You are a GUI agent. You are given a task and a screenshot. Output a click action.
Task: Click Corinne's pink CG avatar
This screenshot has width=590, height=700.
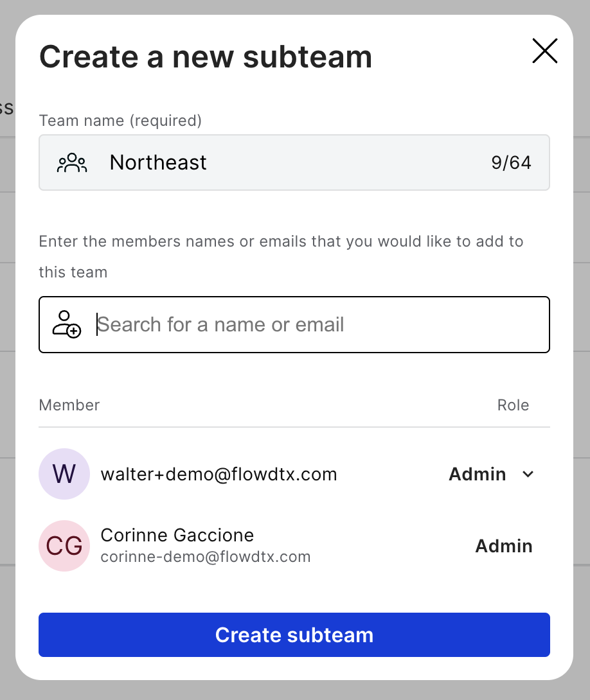click(64, 546)
